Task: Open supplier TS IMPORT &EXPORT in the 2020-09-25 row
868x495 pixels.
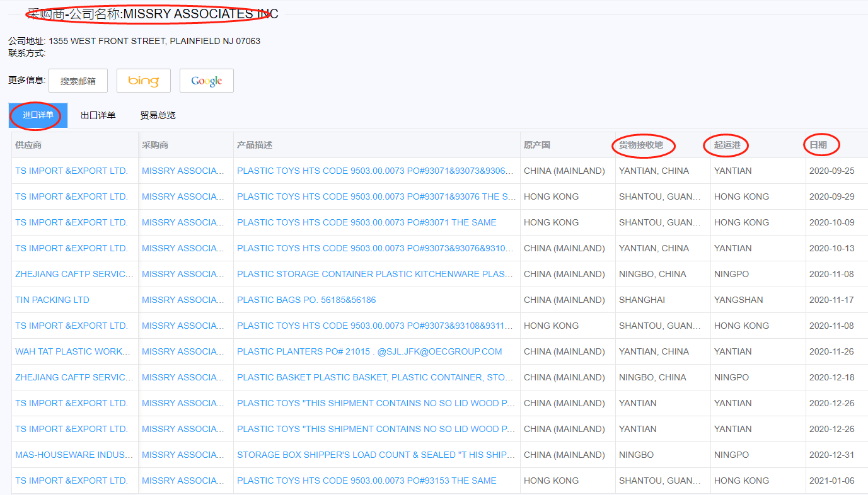Action: click(71, 171)
